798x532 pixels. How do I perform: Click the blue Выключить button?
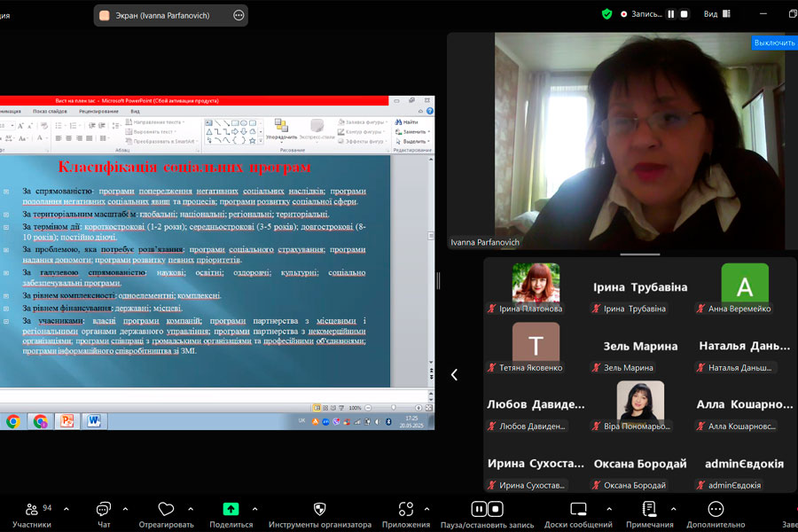774,43
